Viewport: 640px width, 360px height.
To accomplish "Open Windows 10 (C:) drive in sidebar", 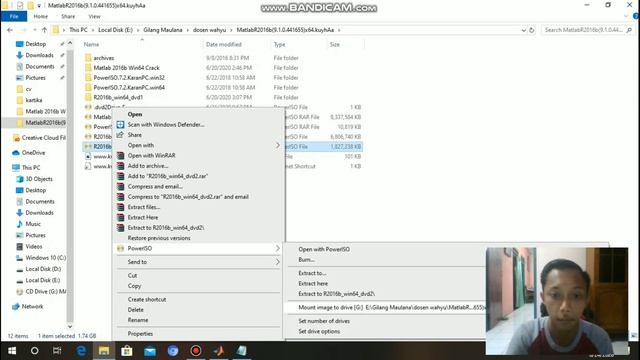I will (x=41, y=258).
